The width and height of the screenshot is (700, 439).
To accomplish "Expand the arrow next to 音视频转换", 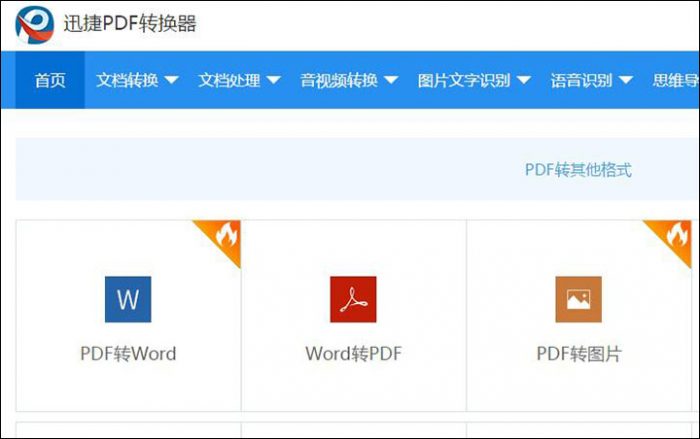I will (x=391, y=80).
